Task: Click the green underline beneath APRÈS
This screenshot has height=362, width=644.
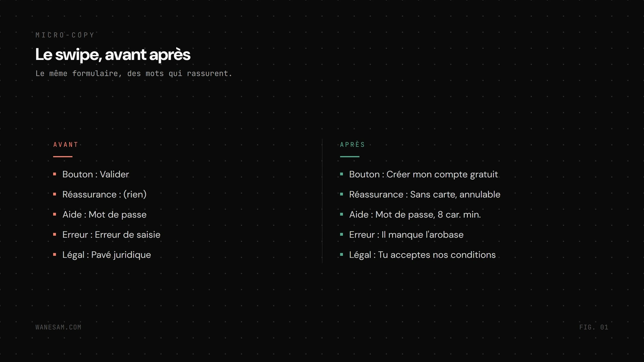Action: [x=350, y=156]
